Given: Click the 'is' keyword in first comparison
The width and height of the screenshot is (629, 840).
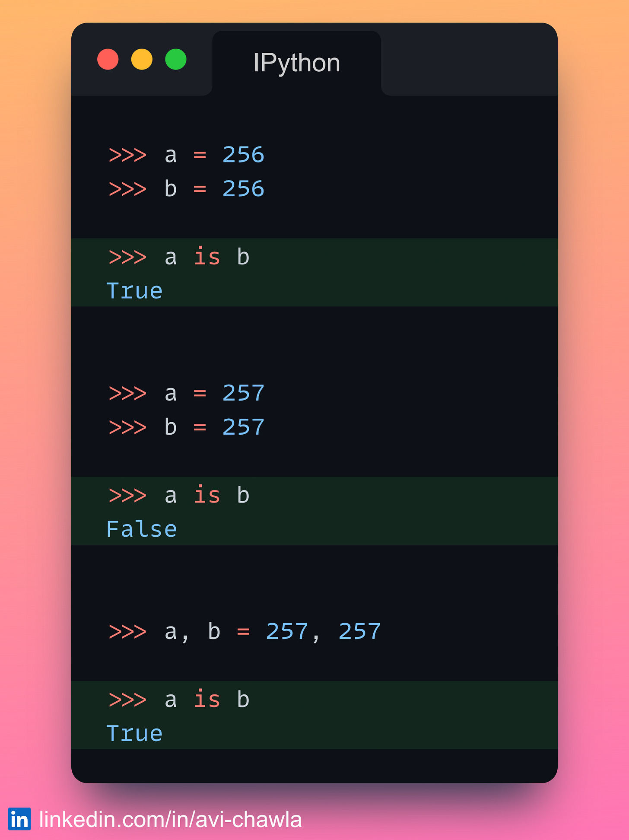Looking at the screenshot, I should 207,256.
